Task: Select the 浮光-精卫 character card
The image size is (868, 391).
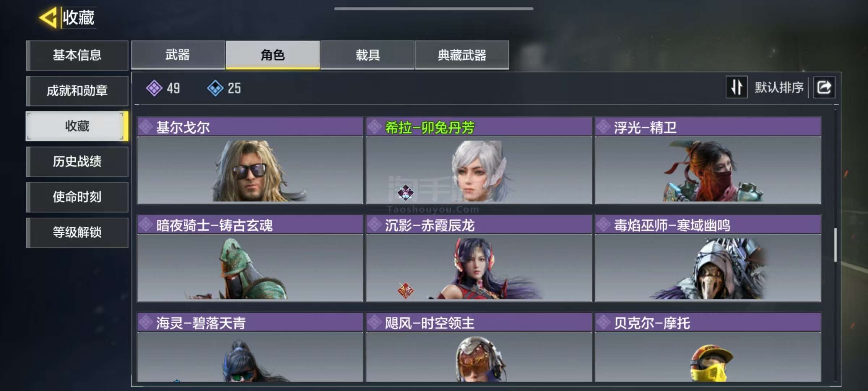Action: click(708, 160)
